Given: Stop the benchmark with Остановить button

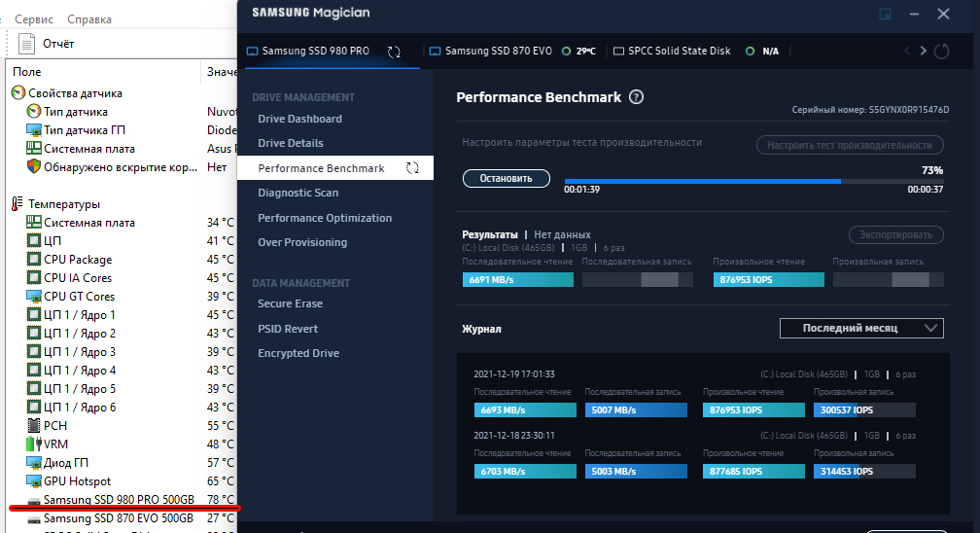Looking at the screenshot, I should (507, 178).
